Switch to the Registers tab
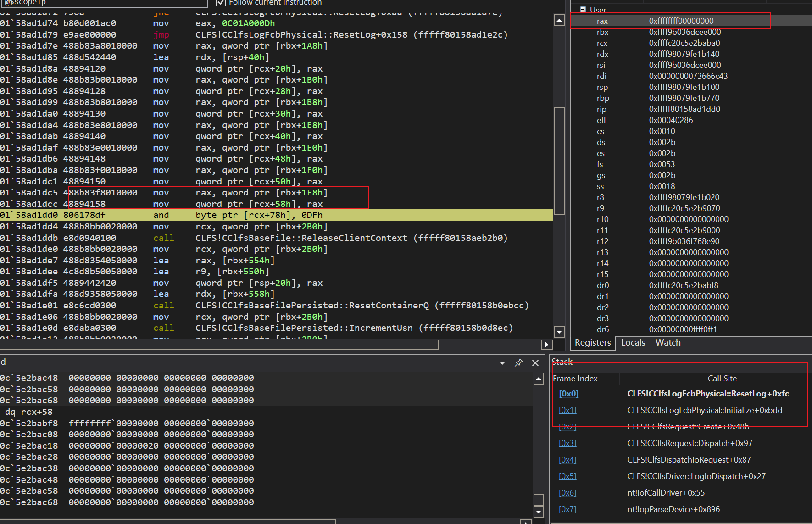Screen dimensions: 812x524 click(x=593, y=343)
